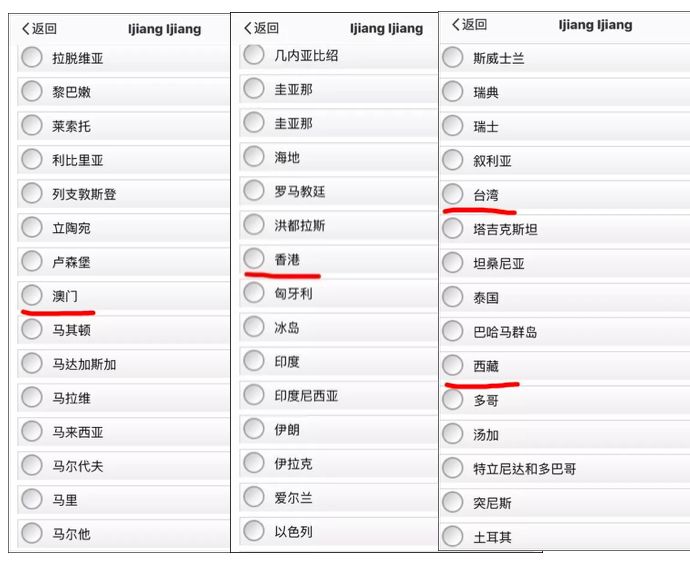Select the 黎巴嫩 radio button
The width and height of the screenshot is (690, 565).
tap(32, 92)
